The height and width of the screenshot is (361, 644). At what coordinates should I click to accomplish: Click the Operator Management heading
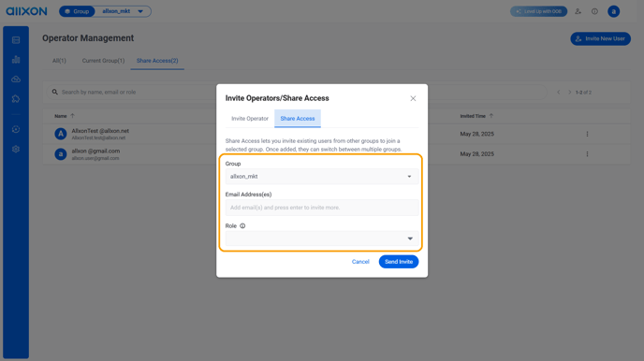[x=88, y=38]
